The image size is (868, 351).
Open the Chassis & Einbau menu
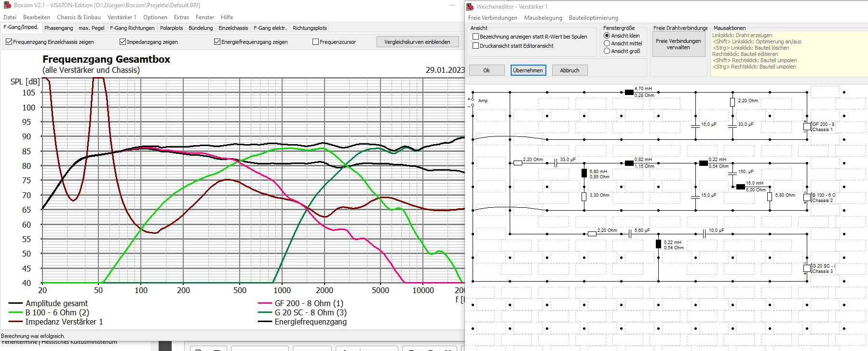(x=79, y=17)
